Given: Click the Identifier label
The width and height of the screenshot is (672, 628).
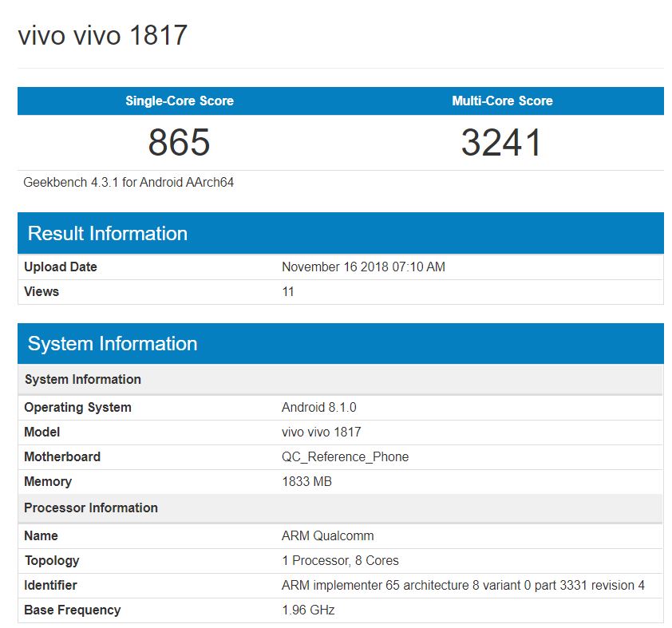Looking at the screenshot, I should pyautogui.click(x=50, y=585).
